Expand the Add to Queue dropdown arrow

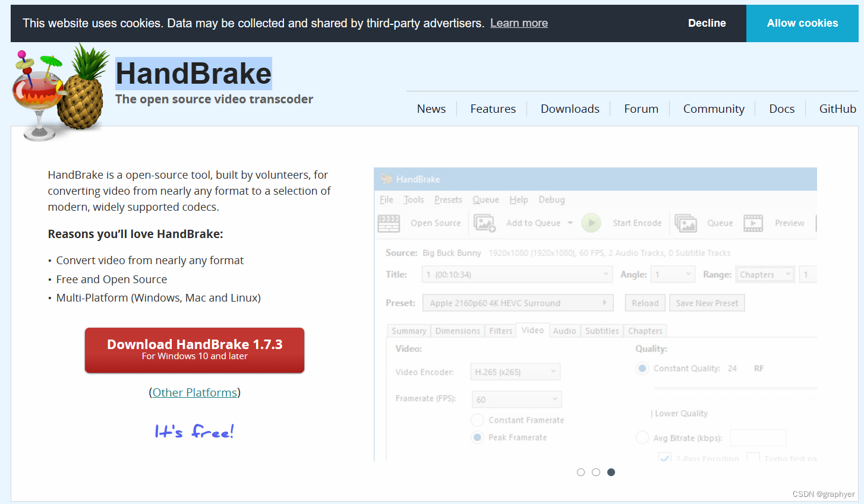click(570, 223)
